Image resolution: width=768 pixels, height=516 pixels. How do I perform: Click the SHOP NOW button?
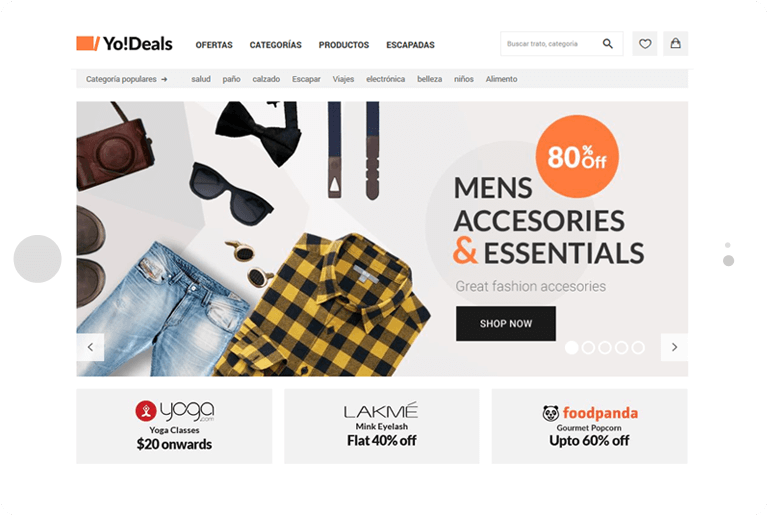[506, 324]
